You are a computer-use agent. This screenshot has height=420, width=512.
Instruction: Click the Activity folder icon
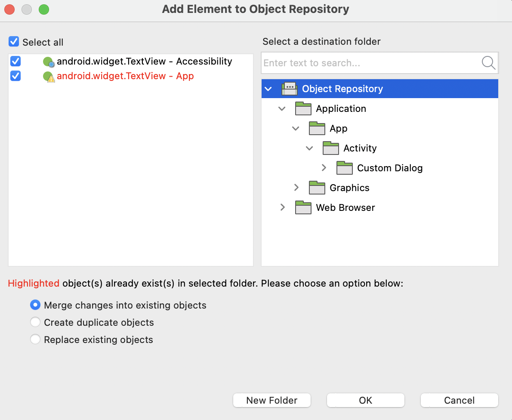[330, 148]
